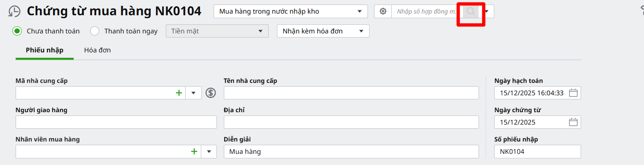Open the gear settings next to contract search
644x165 pixels.
[x=383, y=12]
